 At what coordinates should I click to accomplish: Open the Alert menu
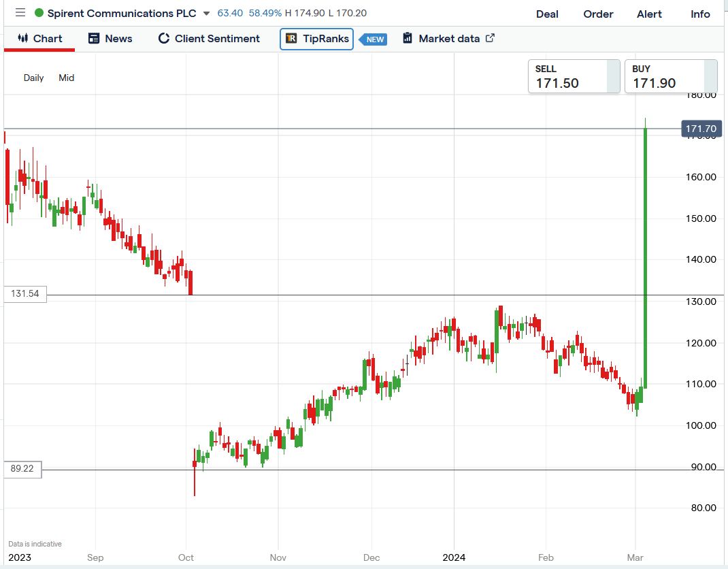(649, 14)
